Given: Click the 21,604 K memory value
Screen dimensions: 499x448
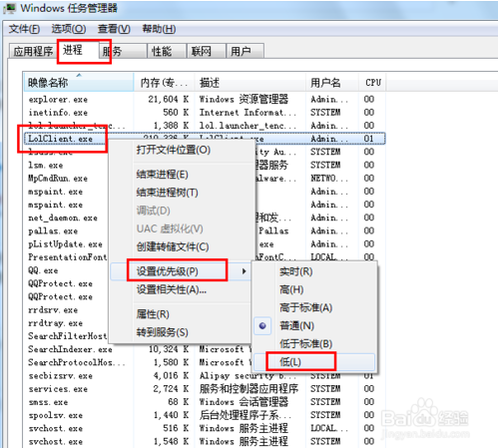Looking at the screenshot, I should [x=169, y=100].
